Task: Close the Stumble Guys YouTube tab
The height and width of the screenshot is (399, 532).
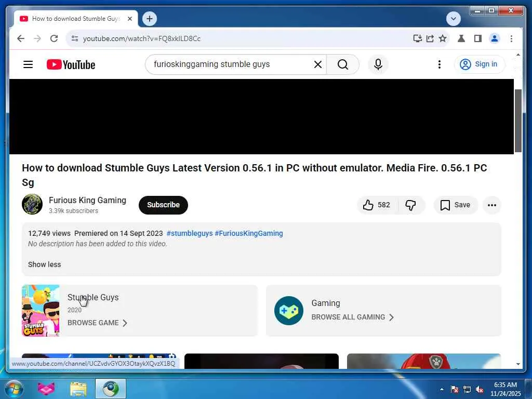Action: pyautogui.click(x=129, y=19)
